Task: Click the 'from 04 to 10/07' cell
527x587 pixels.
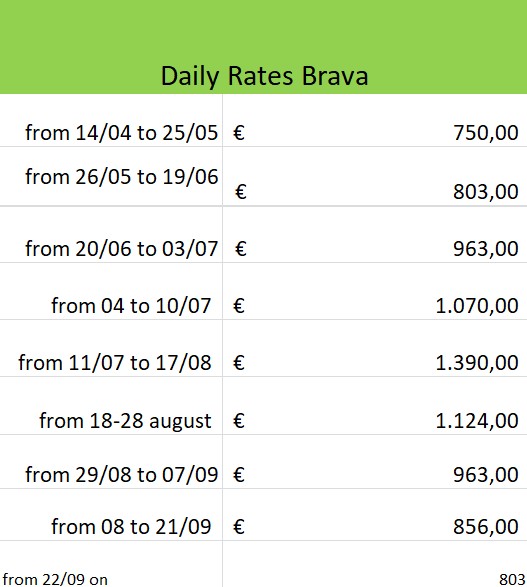Action: point(111,291)
